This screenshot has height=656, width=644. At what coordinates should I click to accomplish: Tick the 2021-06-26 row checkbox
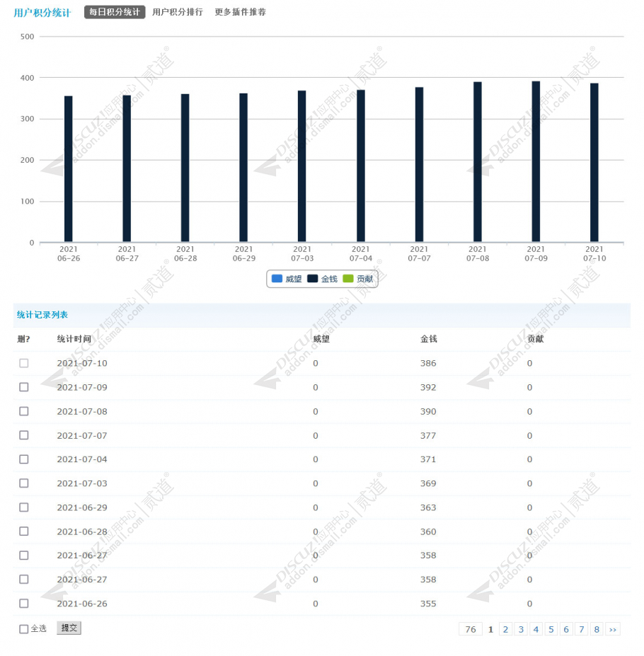click(24, 604)
